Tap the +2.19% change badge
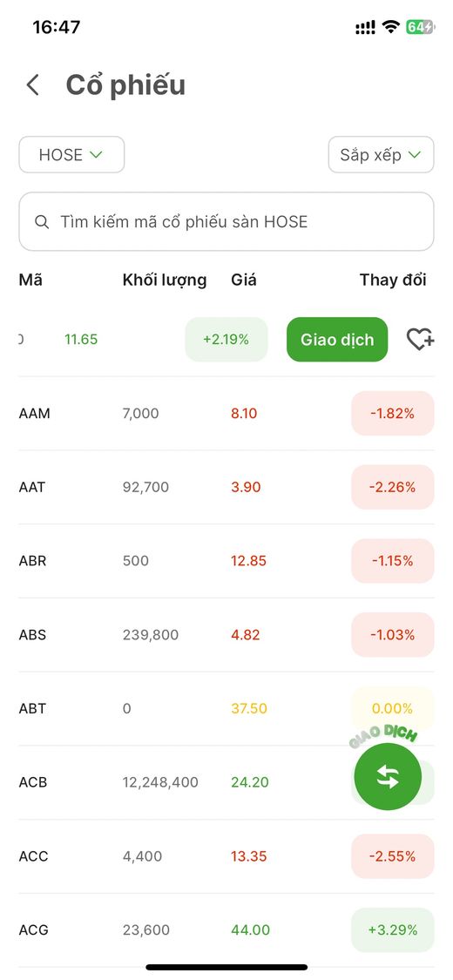453x980 pixels. [x=226, y=340]
